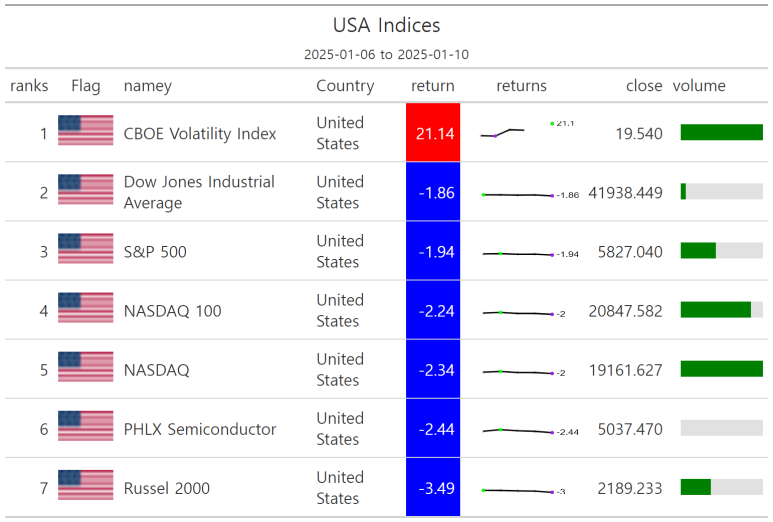
Task: Click the red 21.14 return cell
Action: pos(433,133)
